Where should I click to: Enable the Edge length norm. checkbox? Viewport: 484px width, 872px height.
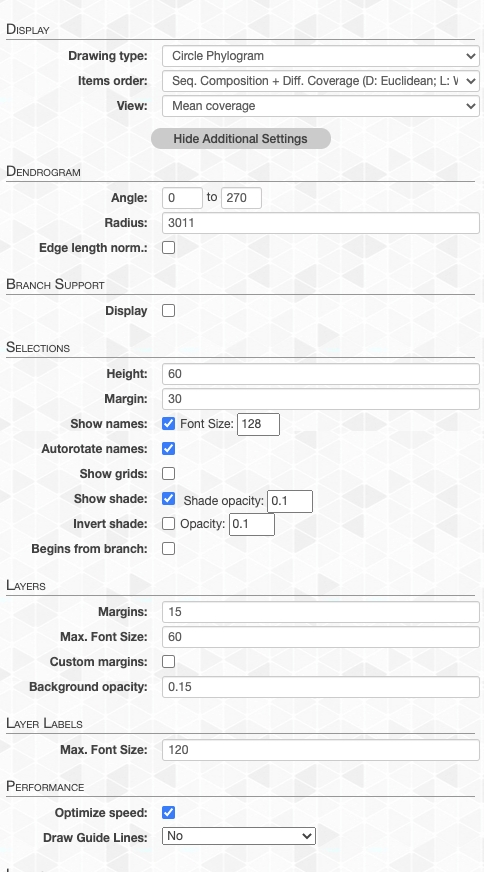[x=169, y=247]
